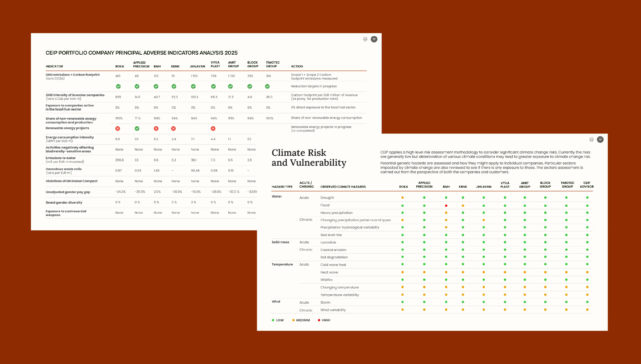641x364 pixels.
Task: Click ROKA's green reduction targets checkmark
Action: coord(118,86)
